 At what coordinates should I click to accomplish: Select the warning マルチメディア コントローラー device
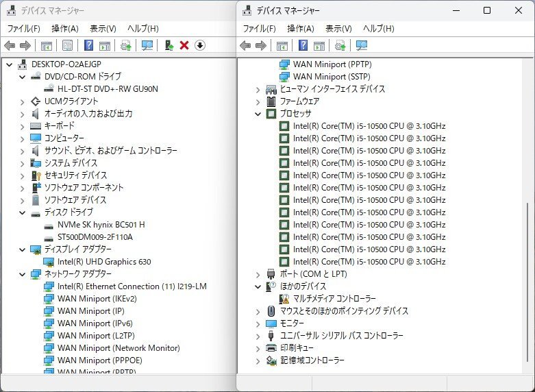(334, 299)
